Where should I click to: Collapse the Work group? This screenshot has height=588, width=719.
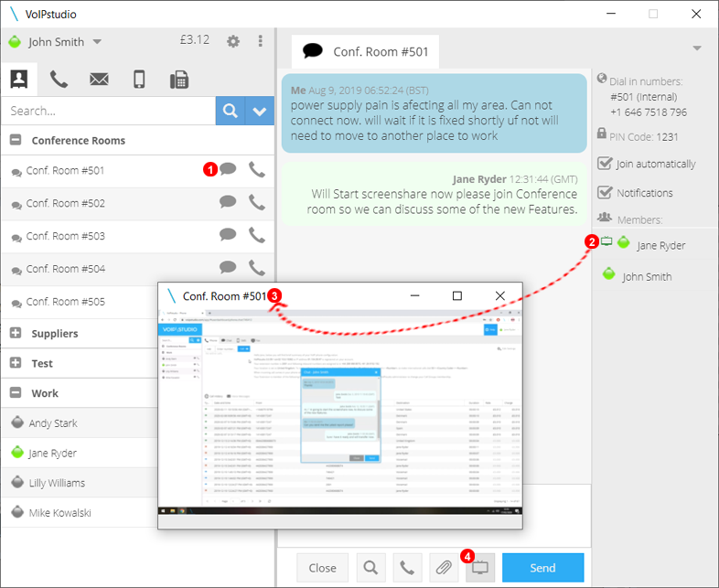tap(16, 392)
